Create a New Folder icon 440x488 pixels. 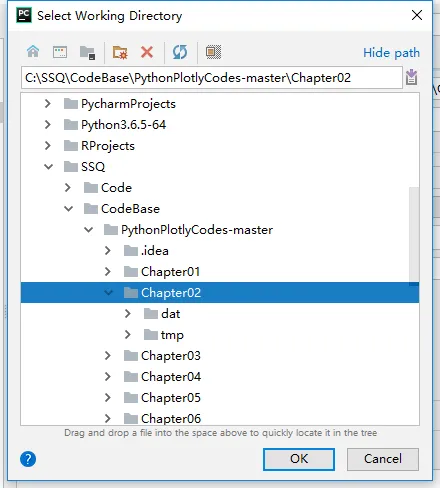tap(120, 52)
